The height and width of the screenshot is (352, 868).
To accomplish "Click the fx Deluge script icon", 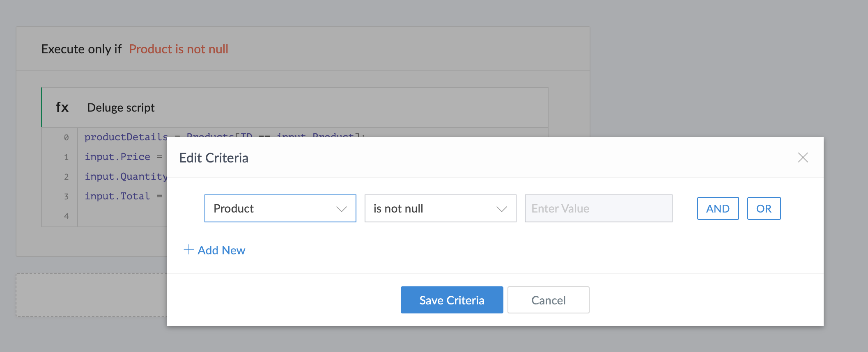I will (62, 107).
